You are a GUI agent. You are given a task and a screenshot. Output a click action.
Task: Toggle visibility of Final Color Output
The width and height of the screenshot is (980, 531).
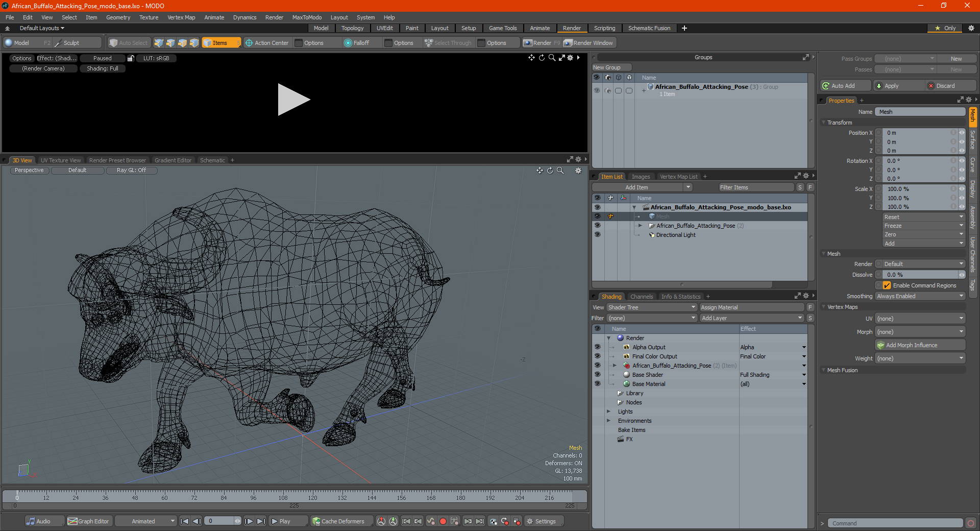[597, 356]
